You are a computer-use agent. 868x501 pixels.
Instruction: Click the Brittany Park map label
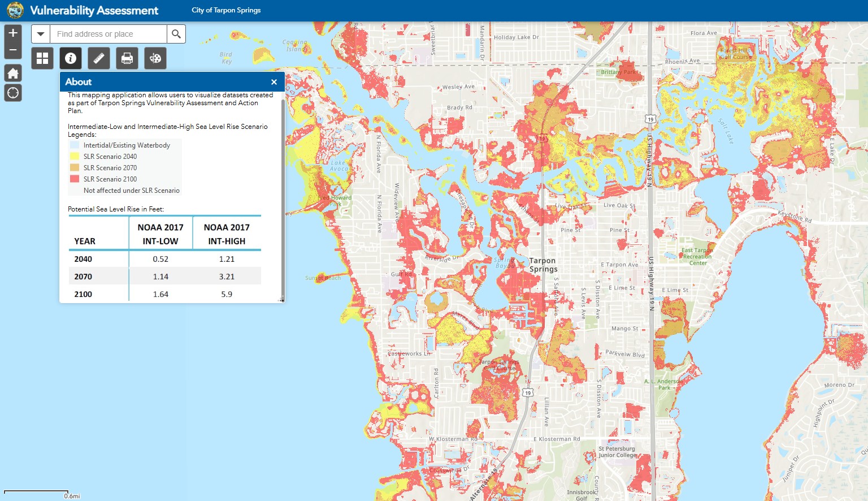619,72
